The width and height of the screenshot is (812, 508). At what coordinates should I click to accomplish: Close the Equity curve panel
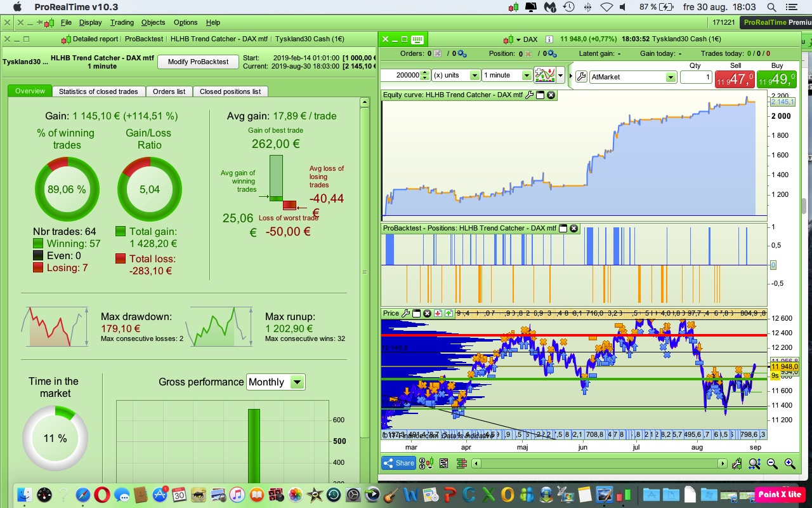551,95
